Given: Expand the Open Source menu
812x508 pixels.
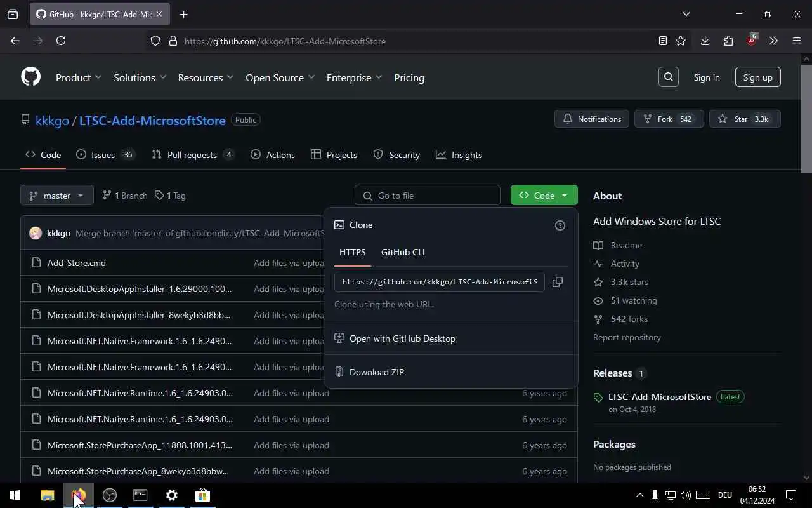Looking at the screenshot, I should coord(280,77).
